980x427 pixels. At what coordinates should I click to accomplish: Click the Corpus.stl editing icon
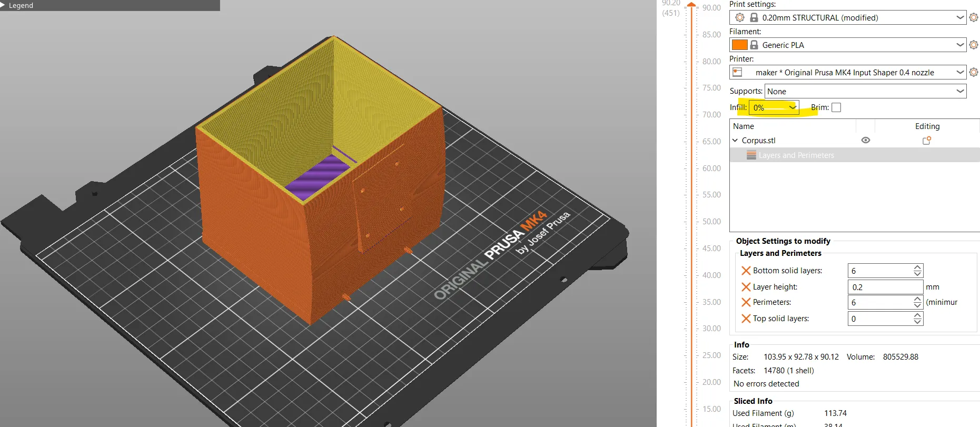(x=927, y=141)
